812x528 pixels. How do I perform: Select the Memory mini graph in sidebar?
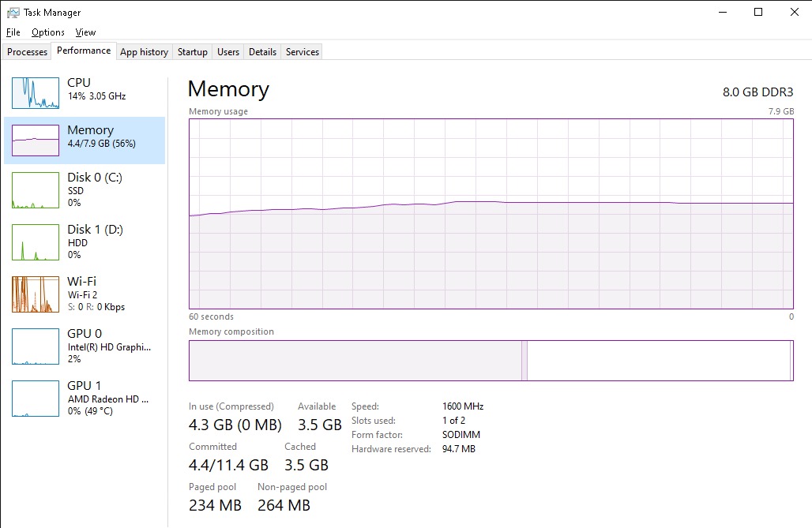(x=36, y=140)
